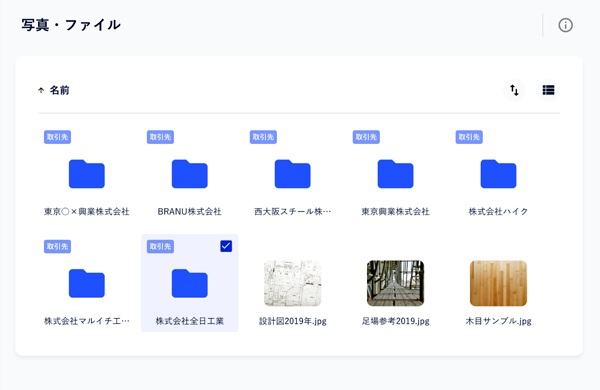The height and width of the screenshot is (390, 600).
Task: Select the label 株式会社マルイチエ…
Action: tap(87, 321)
